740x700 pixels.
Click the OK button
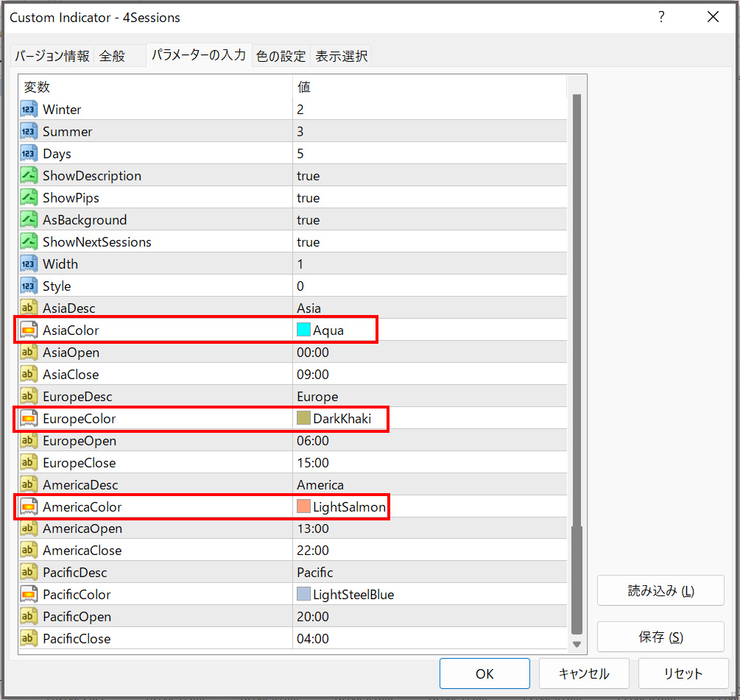click(484, 674)
